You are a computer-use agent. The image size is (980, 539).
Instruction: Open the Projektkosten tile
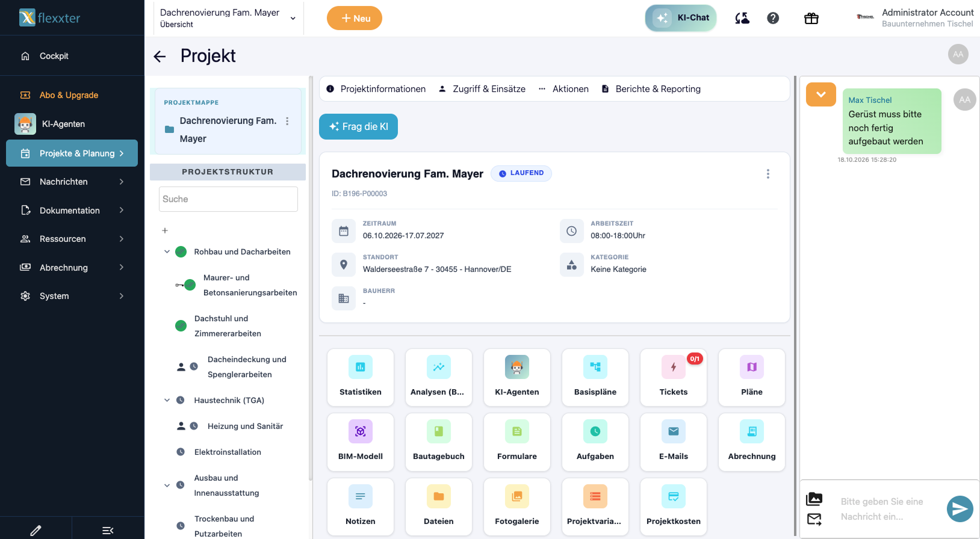click(674, 507)
